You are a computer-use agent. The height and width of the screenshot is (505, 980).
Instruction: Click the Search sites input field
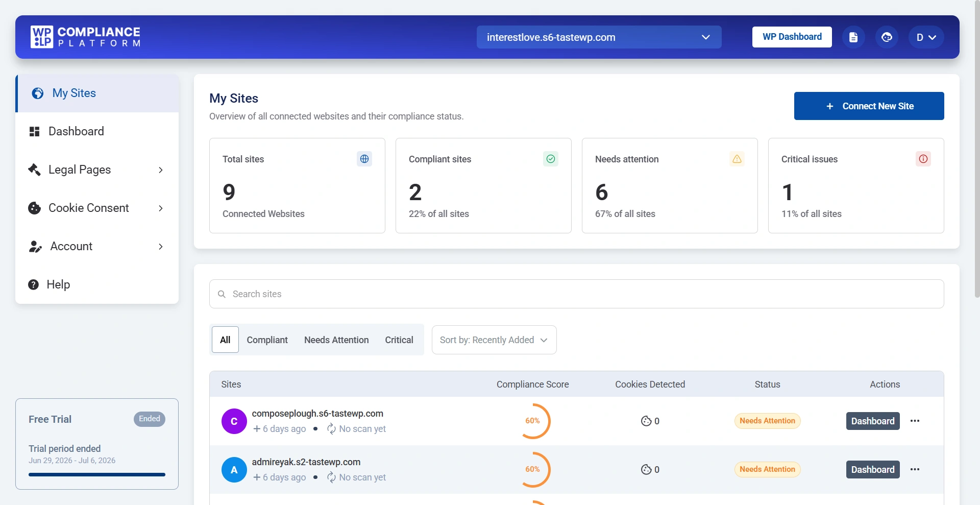coord(577,294)
